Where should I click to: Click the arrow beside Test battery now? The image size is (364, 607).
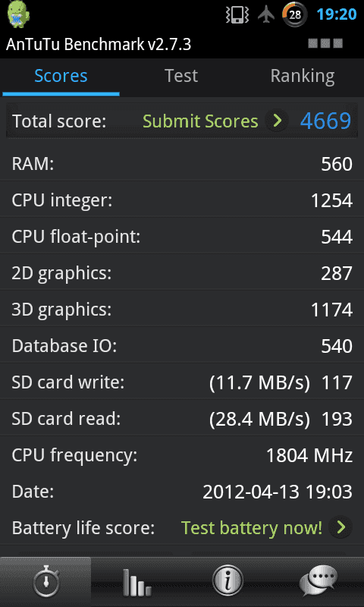point(340,527)
